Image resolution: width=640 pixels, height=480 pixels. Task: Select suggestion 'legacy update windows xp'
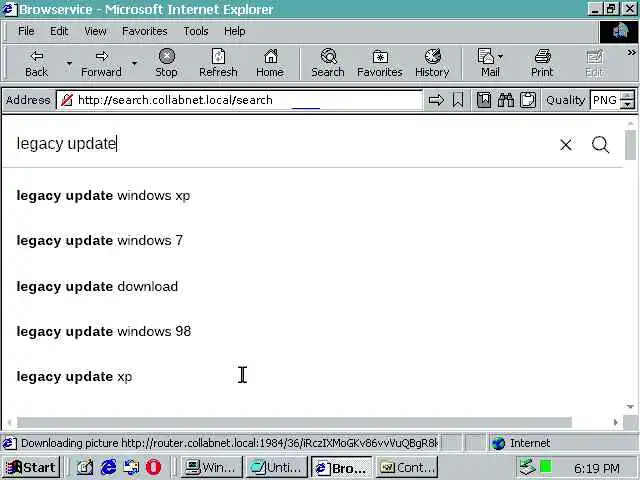pyautogui.click(x=103, y=196)
